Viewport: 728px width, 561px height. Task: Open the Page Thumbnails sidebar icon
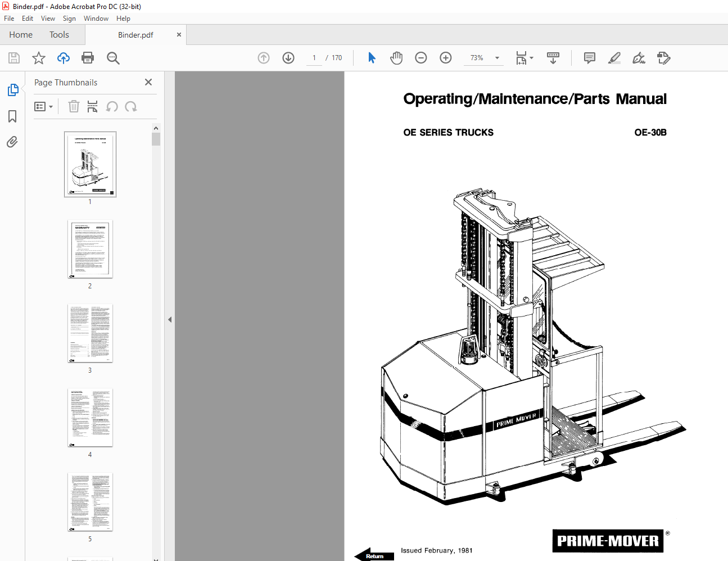click(x=12, y=90)
